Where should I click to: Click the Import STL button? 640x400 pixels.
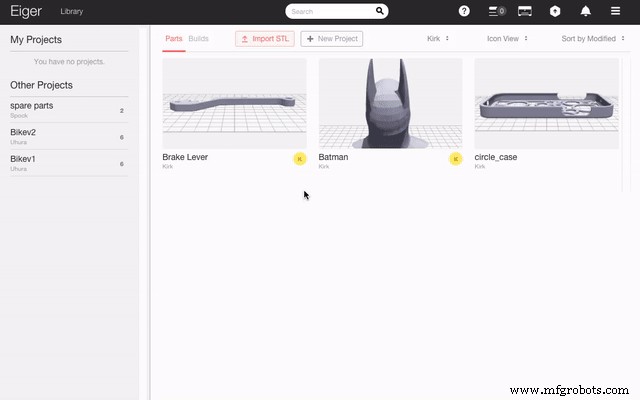(x=265, y=39)
